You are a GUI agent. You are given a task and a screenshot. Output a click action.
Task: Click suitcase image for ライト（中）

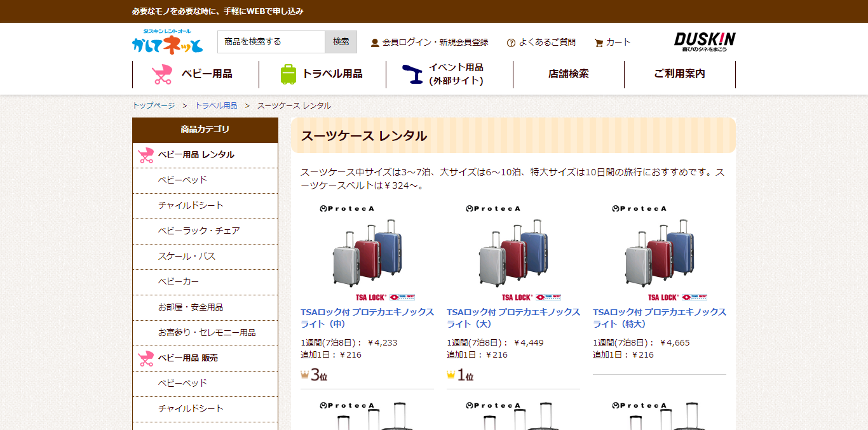[x=367, y=253]
